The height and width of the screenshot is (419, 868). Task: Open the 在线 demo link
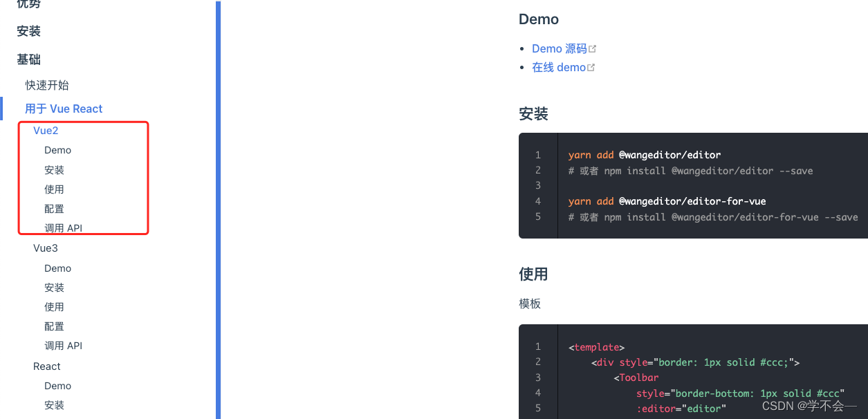coord(557,66)
